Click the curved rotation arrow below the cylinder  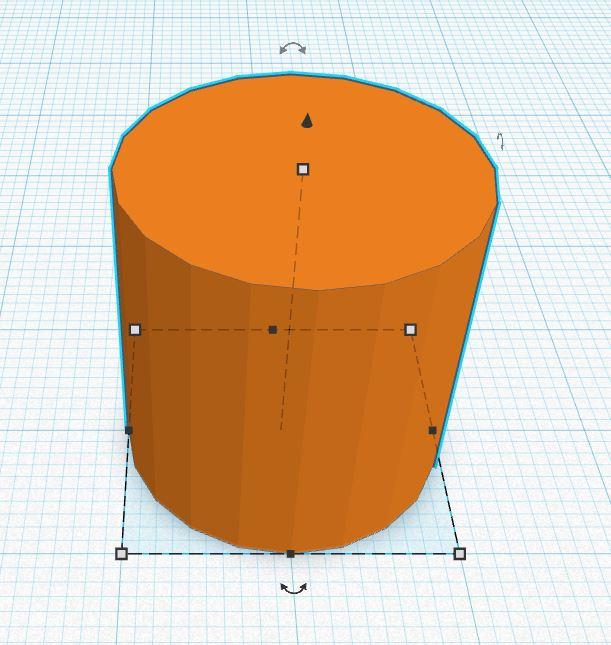[294, 588]
